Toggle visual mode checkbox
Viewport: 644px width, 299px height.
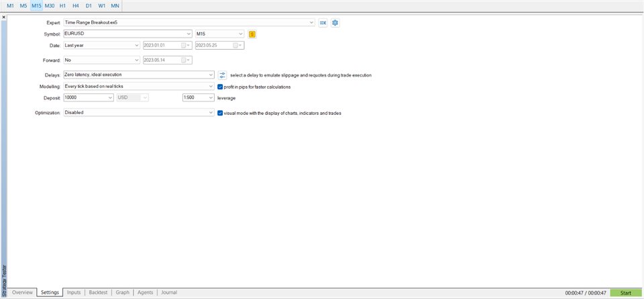(x=220, y=112)
